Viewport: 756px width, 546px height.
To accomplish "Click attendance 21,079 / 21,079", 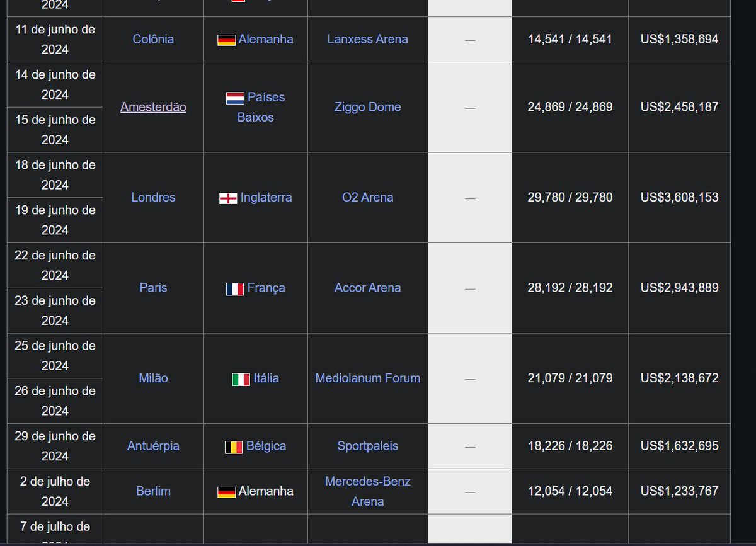I will tap(570, 378).
